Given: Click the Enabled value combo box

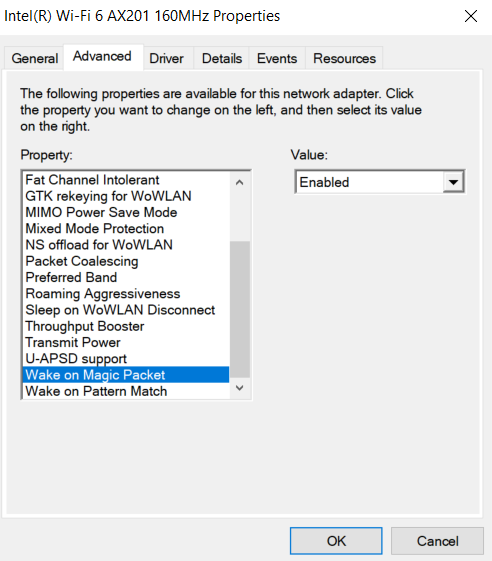Looking at the screenshot, I should 380,182.
